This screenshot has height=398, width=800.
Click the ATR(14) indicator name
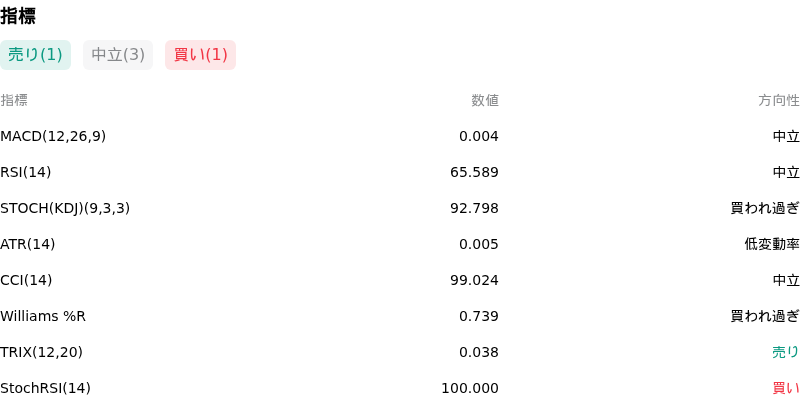pyautogui.click(x=28, y=244)
